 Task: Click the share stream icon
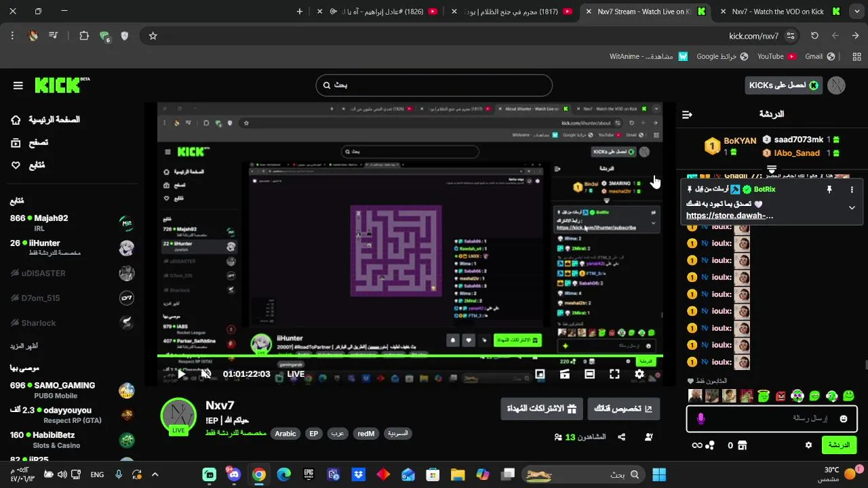[x=622, y=437]
